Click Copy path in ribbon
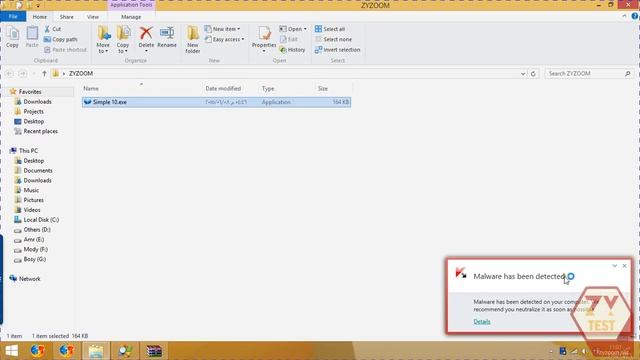This screenshot has height=360, width=640. pyautogui.click(x=60, y=39)
